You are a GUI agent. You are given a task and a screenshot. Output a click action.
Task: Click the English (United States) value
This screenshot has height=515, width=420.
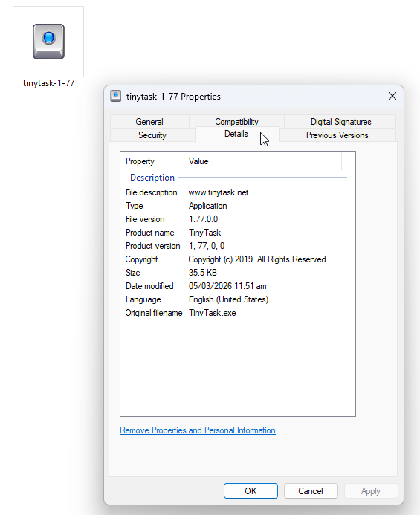click(228, 299)
